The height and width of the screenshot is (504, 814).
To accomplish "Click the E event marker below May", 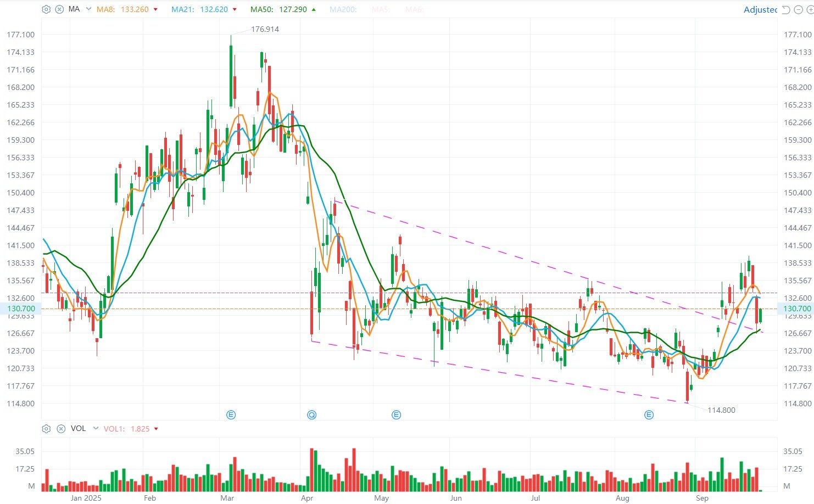I will [395, 415].
